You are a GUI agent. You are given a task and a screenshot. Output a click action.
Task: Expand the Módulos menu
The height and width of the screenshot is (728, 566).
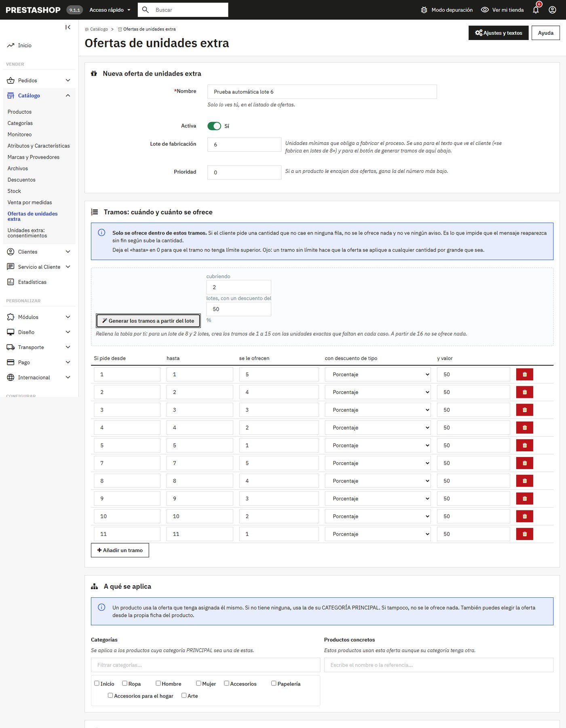[39, 317]
